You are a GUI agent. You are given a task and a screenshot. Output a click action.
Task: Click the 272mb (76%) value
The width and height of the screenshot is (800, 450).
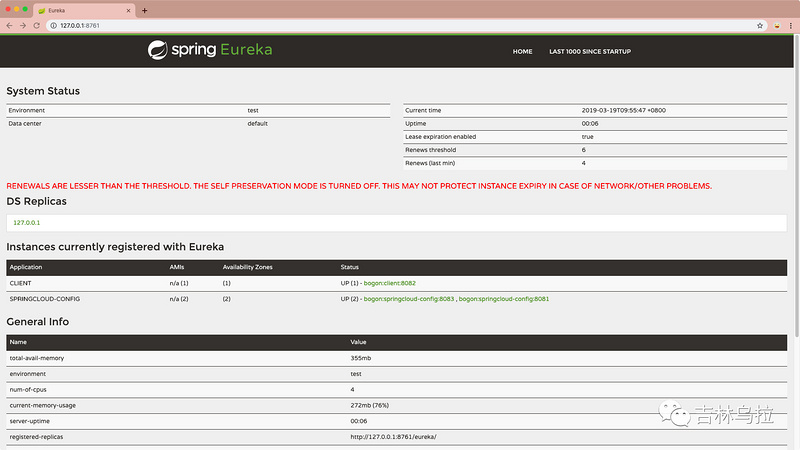369,406
